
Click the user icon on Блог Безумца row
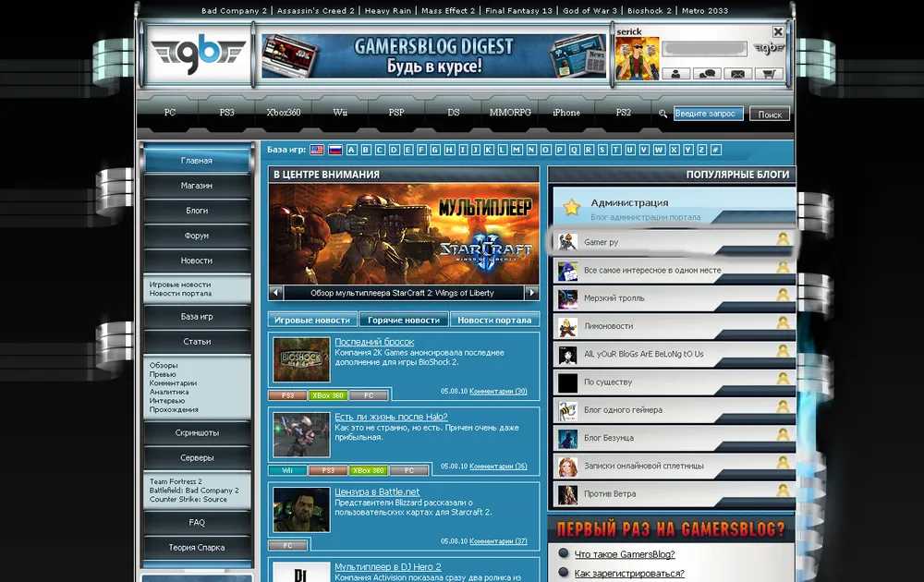coord(783,434)
